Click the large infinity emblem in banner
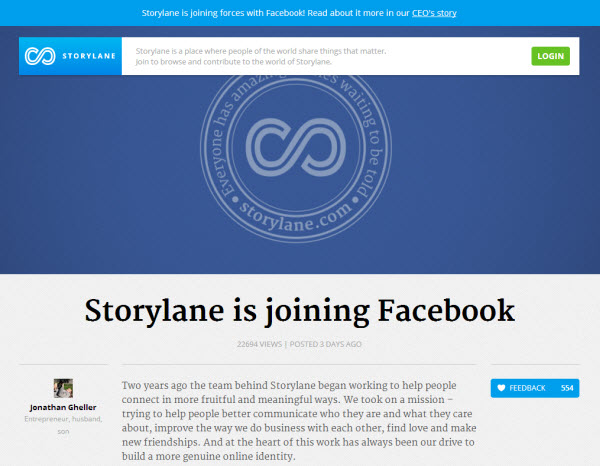Viewport: 600px width, 466px height. coord(296,147)
